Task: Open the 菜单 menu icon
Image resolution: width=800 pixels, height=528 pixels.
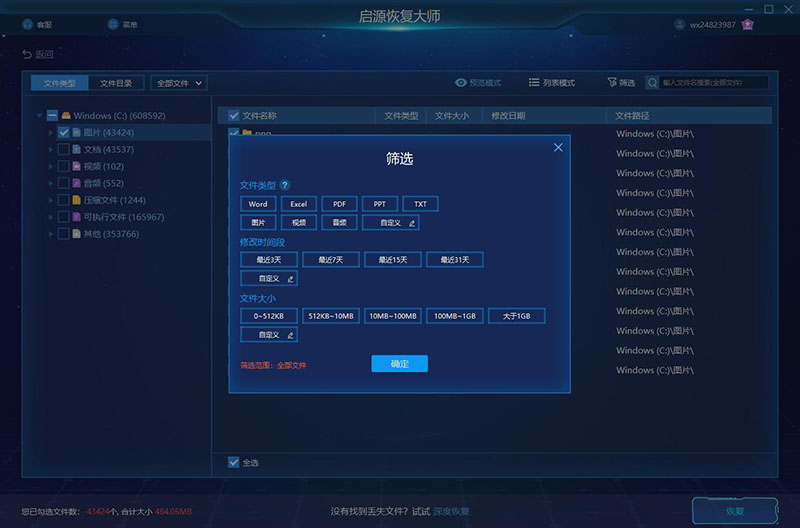Action: pos(113,24)
